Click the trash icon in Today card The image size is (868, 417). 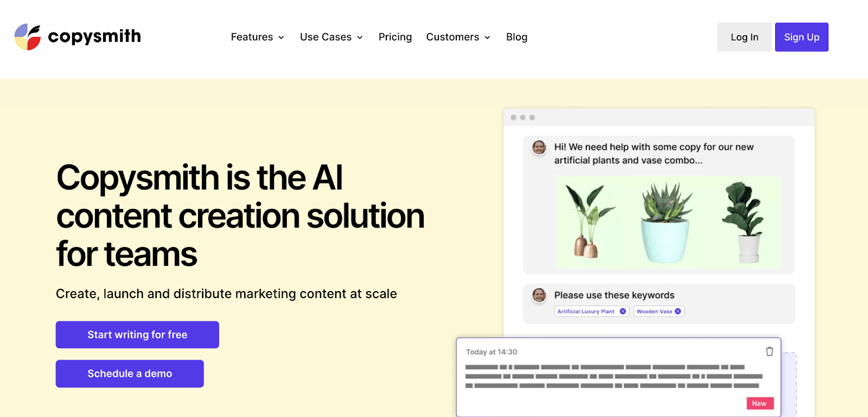pyautogui.click(x=769, y=351)
